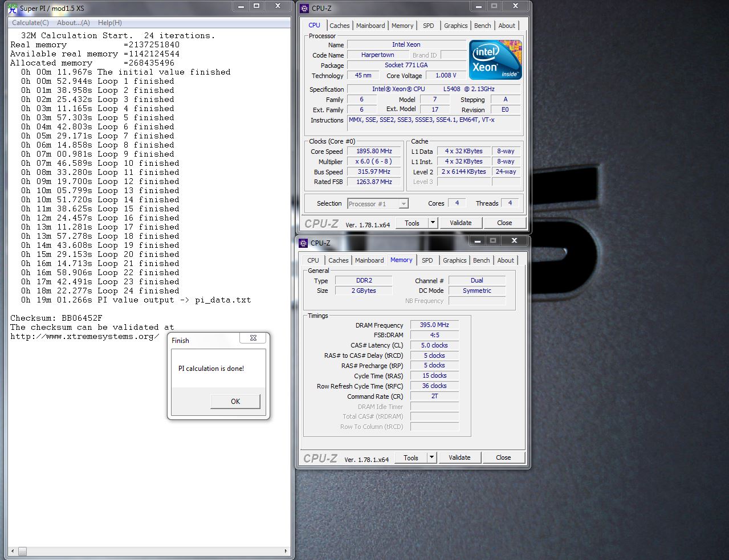Screen dimensions: 729x560
Task: Click the CAS# Latency value 5.0 clocks
Action: 434,346
